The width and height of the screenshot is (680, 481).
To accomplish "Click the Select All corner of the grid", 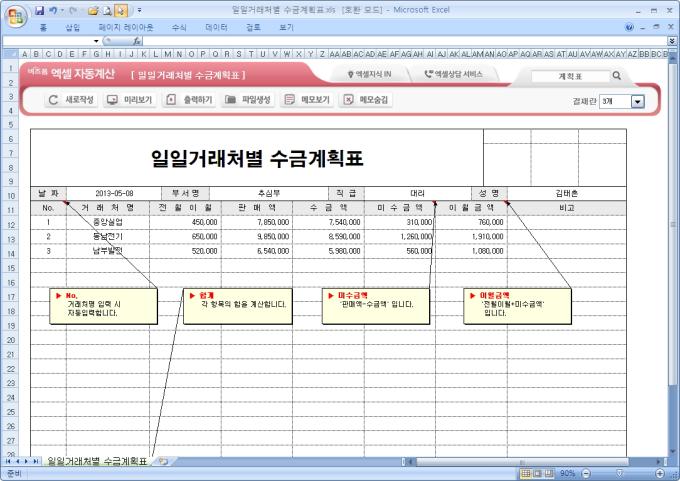I will (10, 54).
